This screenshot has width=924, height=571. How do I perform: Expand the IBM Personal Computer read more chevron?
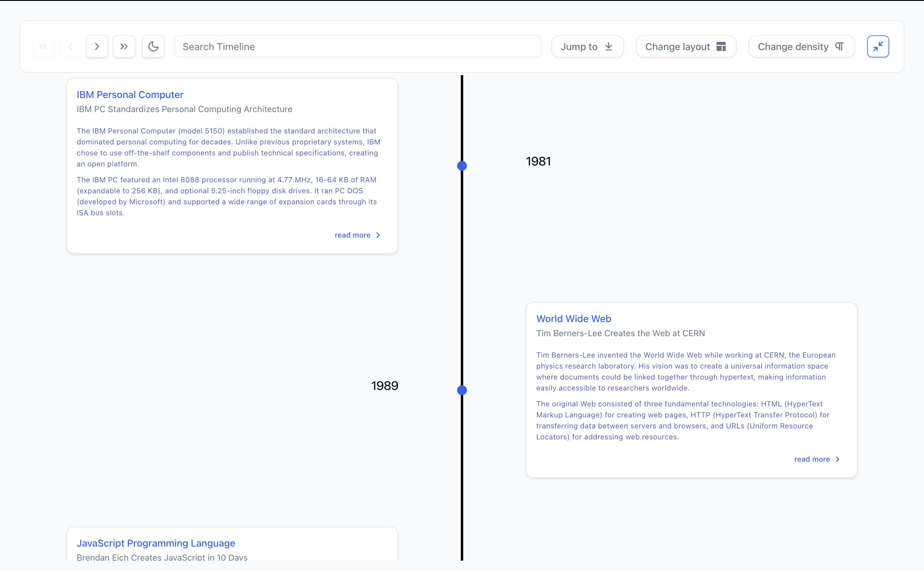tap(378, 235)
